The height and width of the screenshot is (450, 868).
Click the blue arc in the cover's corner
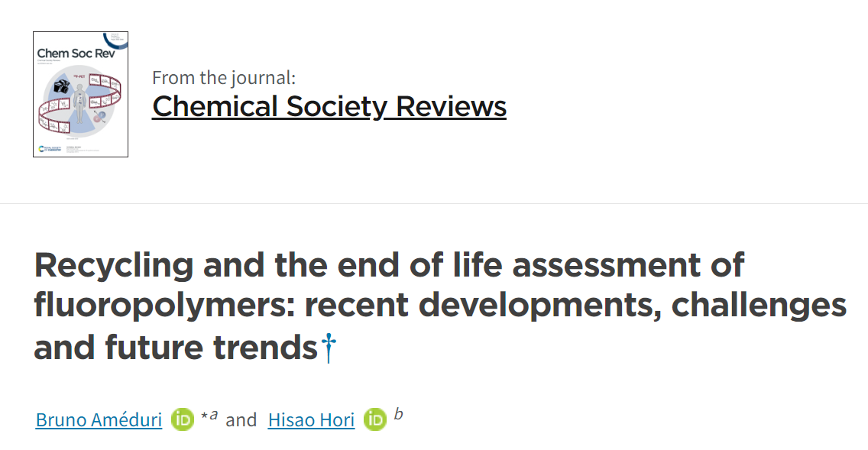pyautogui.click(x=116, y=40)
